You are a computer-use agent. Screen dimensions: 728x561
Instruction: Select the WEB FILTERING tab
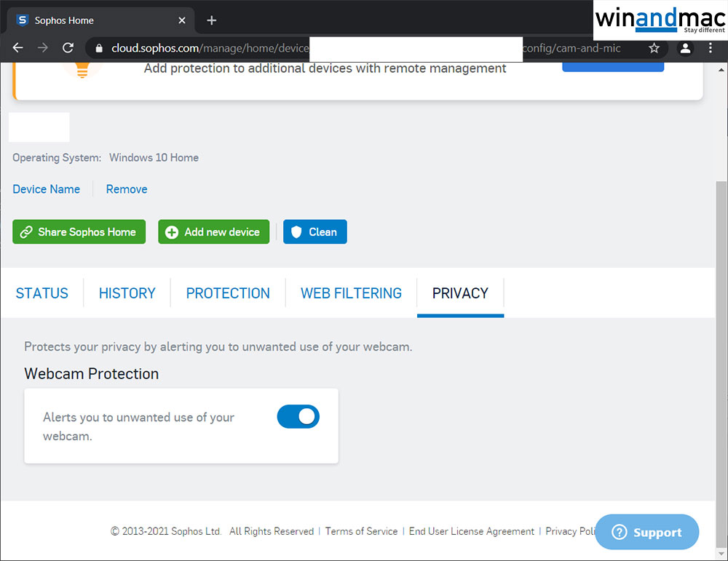pyautogui.click(x=351, y=293)
